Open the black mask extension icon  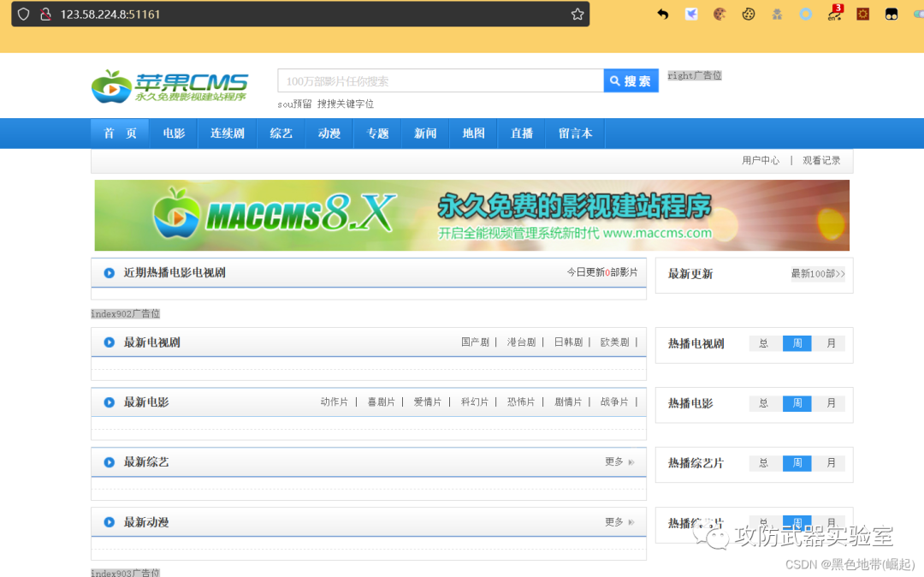[x=891, y=15]
